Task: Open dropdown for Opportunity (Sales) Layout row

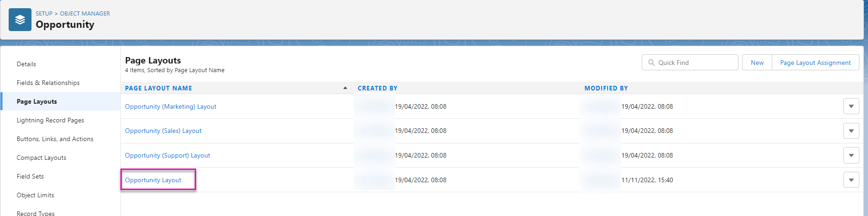Action: tap(851, 131)
